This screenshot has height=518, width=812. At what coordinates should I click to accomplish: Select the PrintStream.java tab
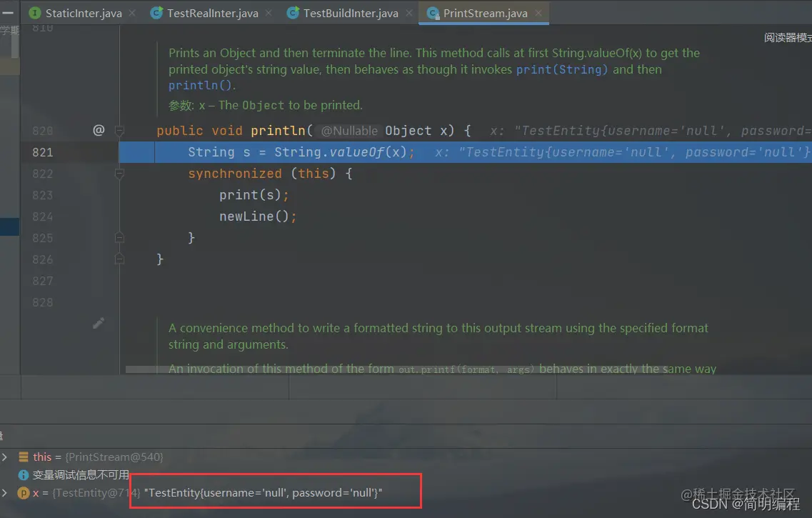[485, 13]
